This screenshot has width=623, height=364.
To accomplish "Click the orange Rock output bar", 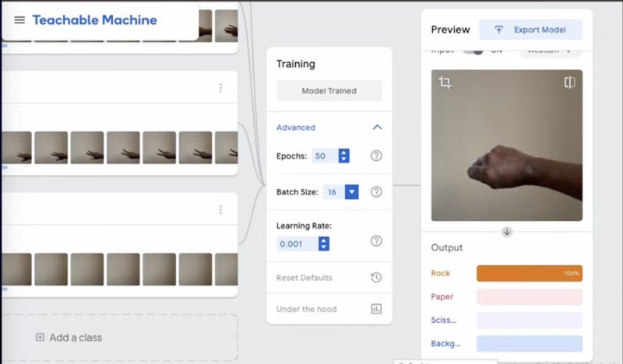I will (529, 274).
